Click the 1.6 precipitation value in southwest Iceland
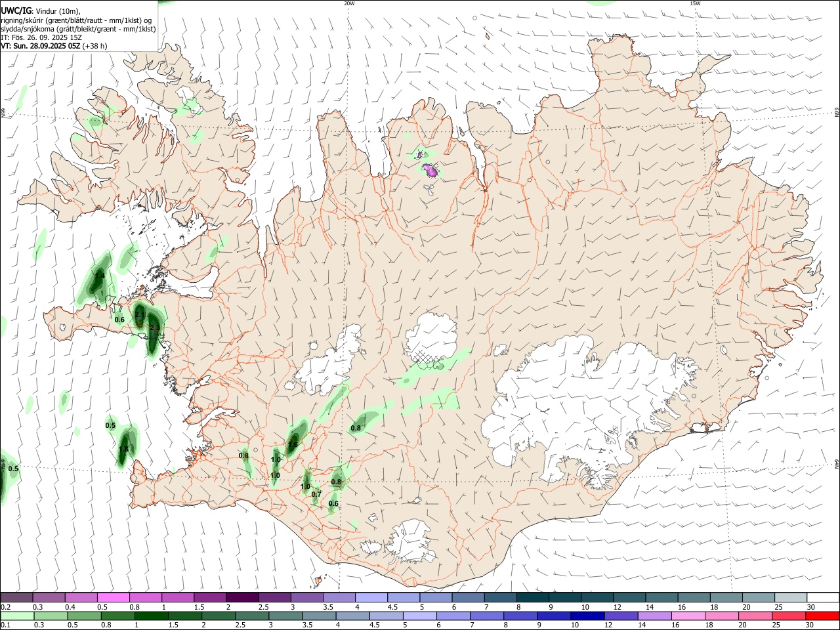Viewport: 840px width, 630px height. pyautogui.click(x=293, y=444)
